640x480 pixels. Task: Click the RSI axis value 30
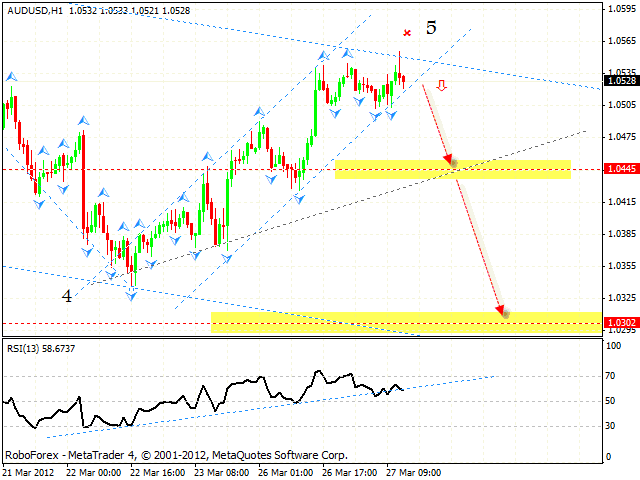pos(610,426)
